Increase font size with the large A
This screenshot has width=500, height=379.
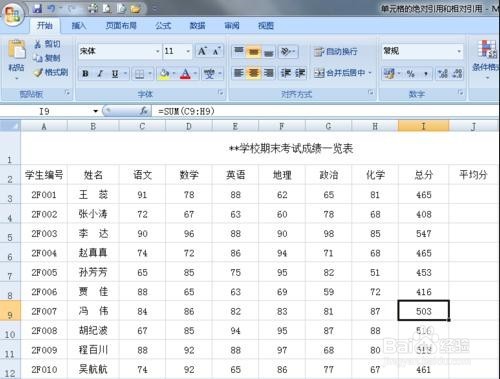coord(202,51)
